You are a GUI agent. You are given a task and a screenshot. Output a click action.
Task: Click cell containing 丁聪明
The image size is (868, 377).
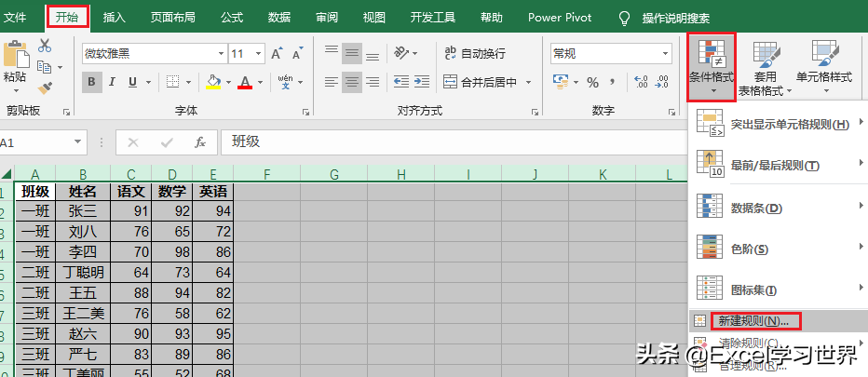83,272
